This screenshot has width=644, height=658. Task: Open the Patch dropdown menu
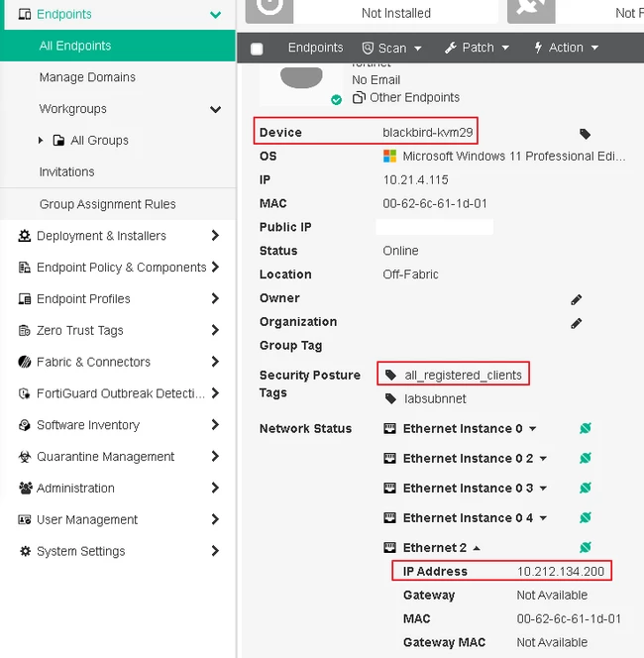click(477, 48)
